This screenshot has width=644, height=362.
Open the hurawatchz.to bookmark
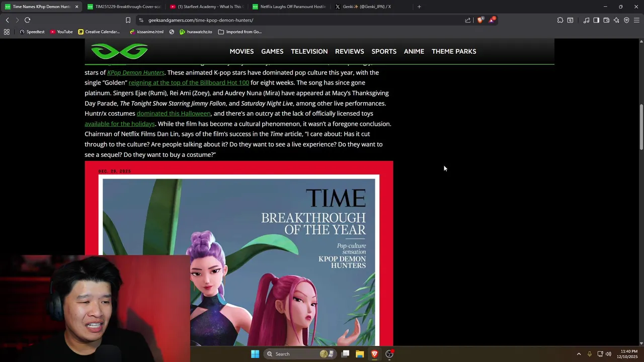pos(196,32)
